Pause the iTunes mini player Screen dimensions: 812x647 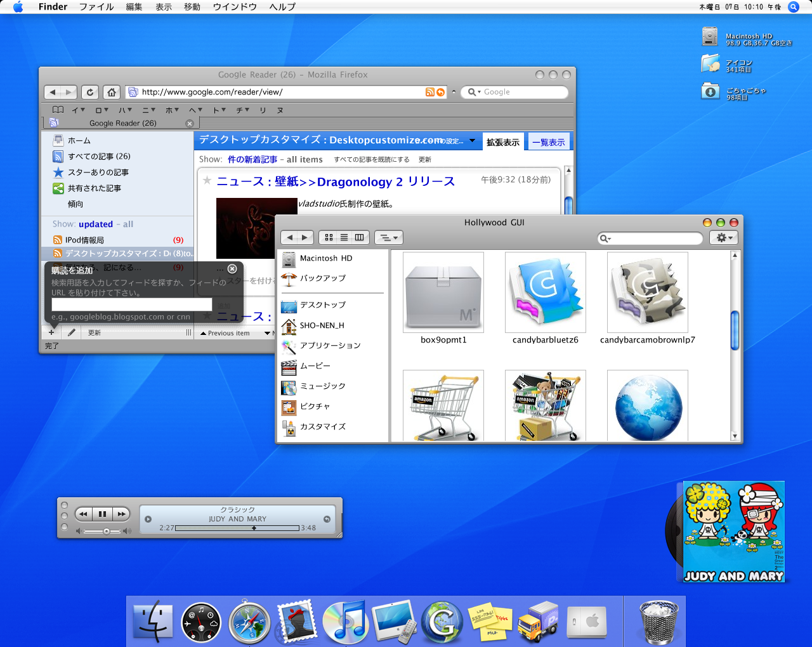(x=102, y=514)
